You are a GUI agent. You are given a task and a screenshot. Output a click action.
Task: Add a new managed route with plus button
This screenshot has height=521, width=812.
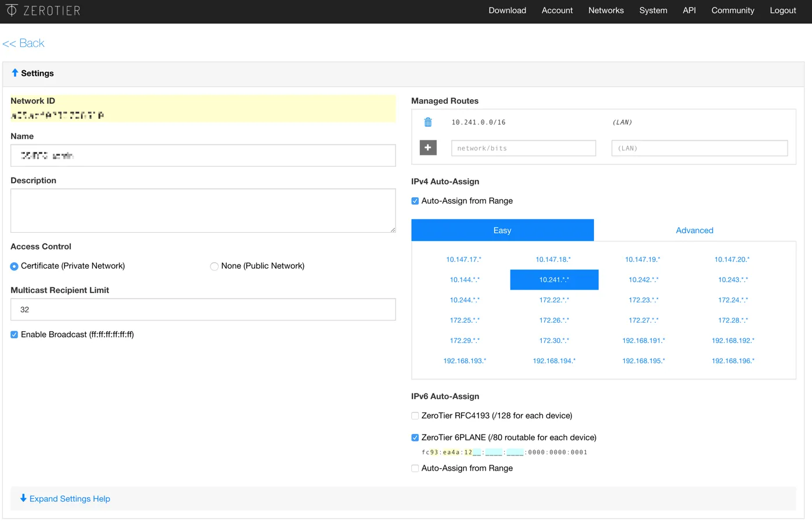(x=428, y=148)
